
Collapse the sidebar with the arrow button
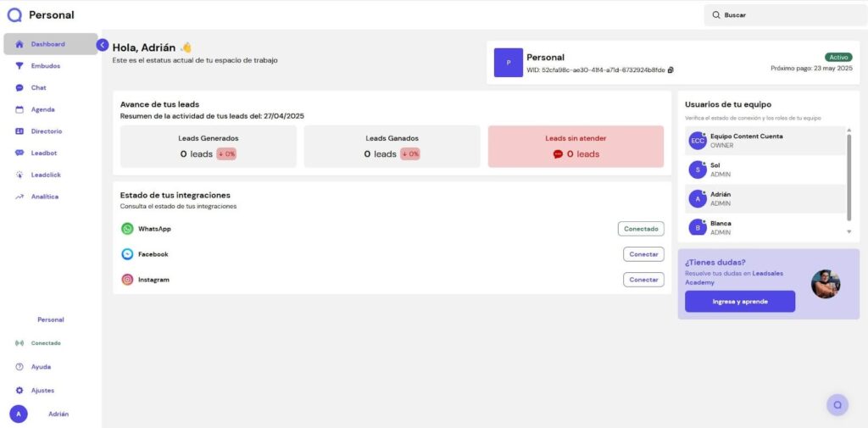coord(103,45)
